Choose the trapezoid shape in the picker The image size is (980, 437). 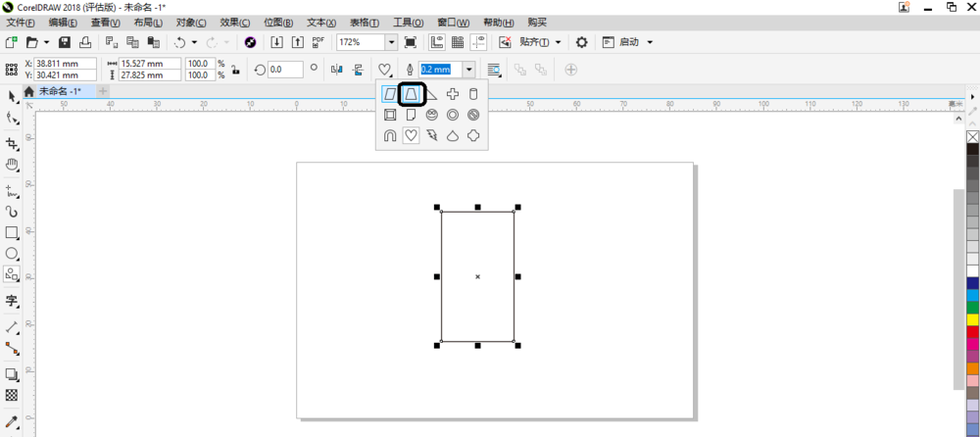(x=412, y=94)
